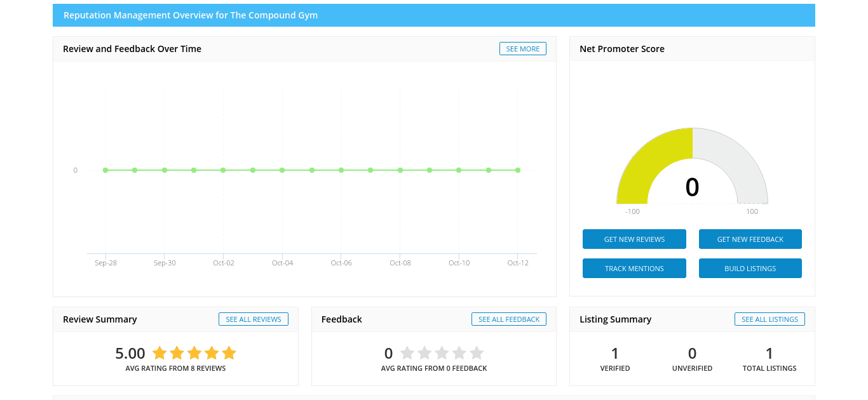Image resolution: width=868 pixels, height=400 pixels.
Task: Click the 'Listing Summary' panel title
Action: coord(616,319)
